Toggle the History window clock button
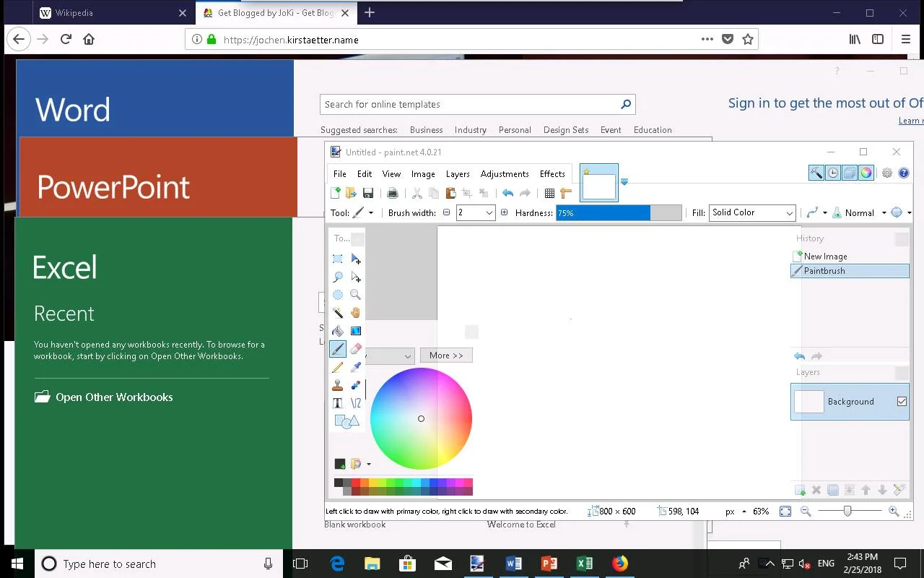This screenshot has width=924, height=578. pyautogui.click(x=833, y=173)
